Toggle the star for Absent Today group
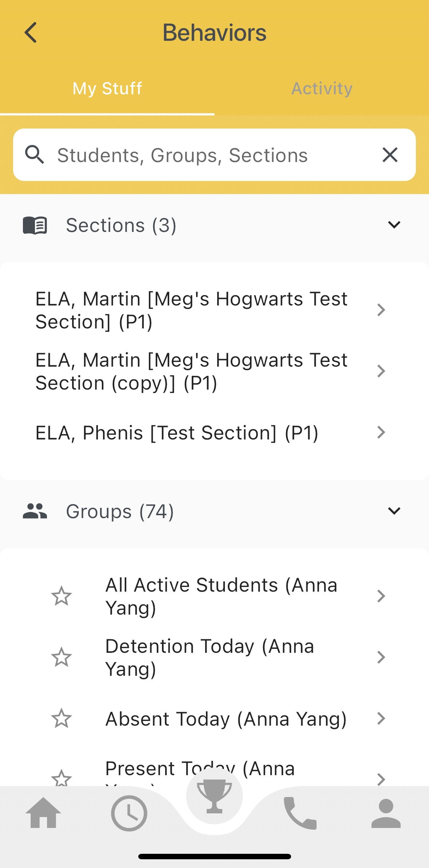The width and height of the screenshot is (429, 868). pos(61,718)
